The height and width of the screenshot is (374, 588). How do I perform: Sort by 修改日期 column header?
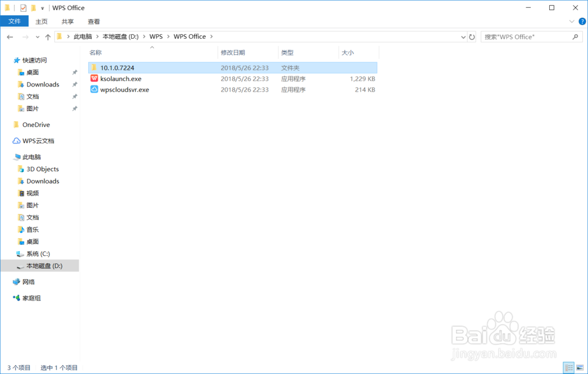[x=233, y=52]
